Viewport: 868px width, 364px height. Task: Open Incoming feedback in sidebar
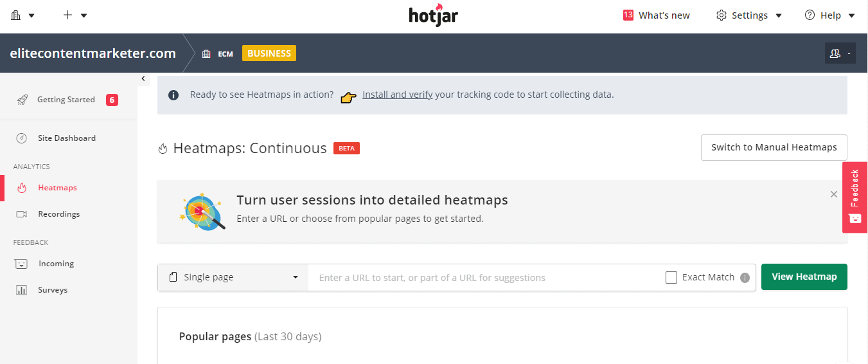point(56,264)
